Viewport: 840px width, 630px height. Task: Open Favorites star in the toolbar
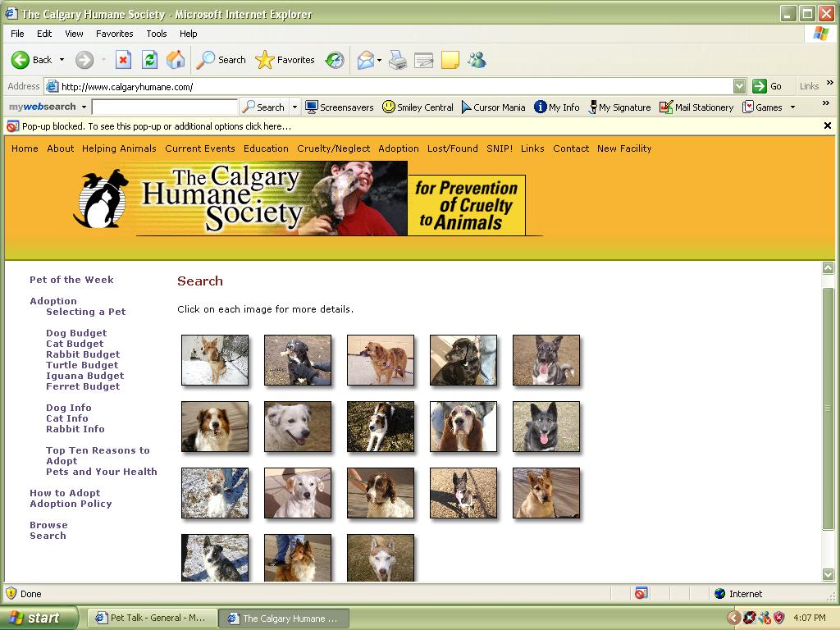(285, 60)
